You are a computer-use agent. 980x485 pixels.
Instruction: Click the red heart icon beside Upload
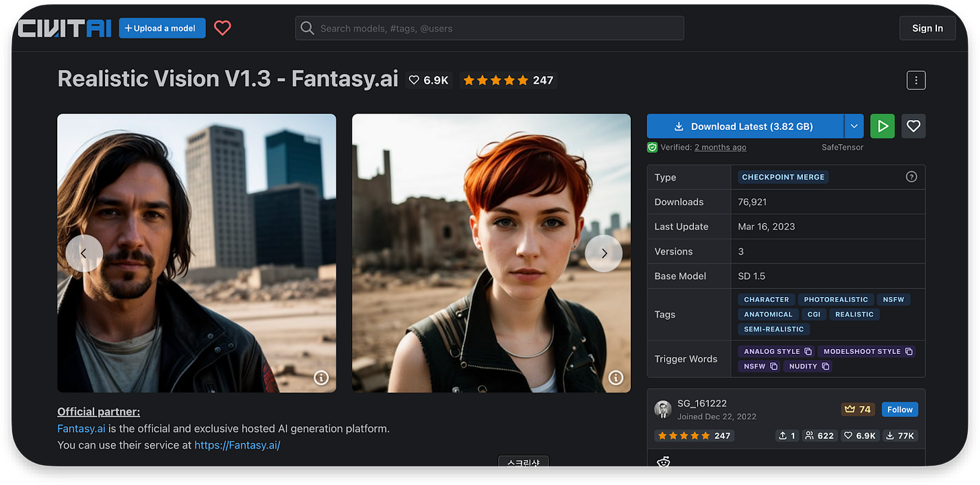[223, 28]
